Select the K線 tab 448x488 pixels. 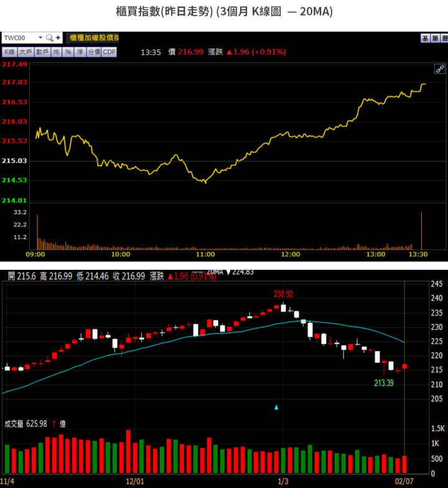tap(9, 52)
